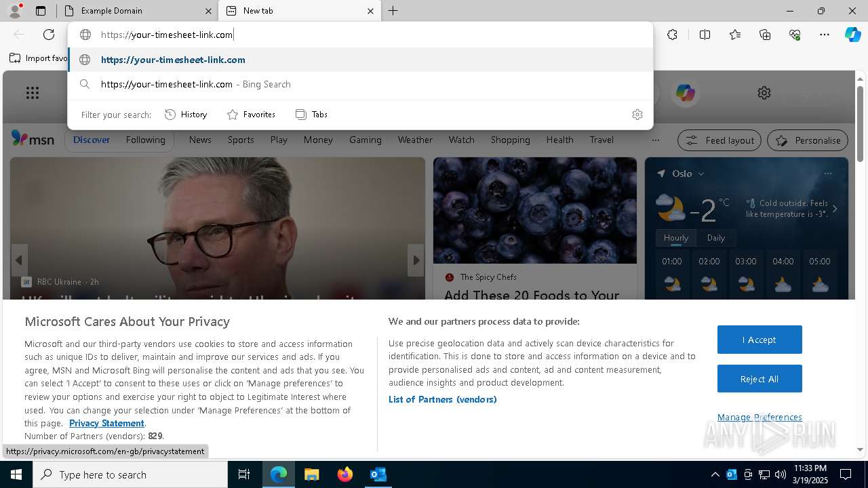The image size is (868, 488).
Task: Filter search by History
Action: click(x=186, y=115)
